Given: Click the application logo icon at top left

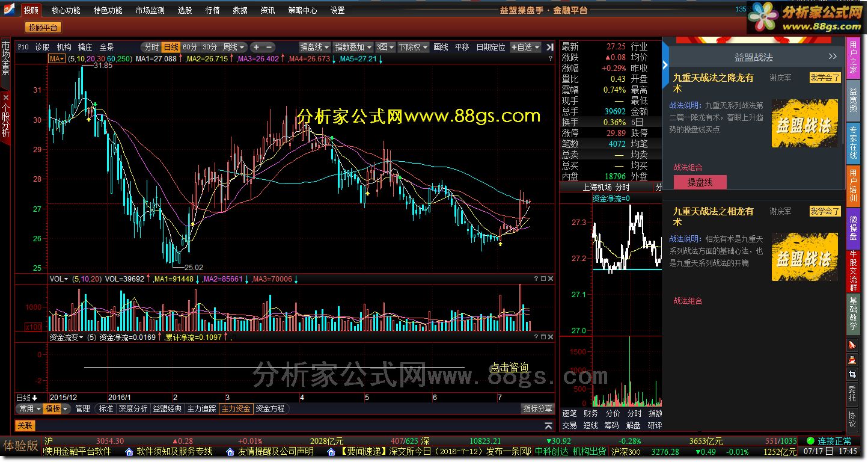Looking at the screenshot, I should tap(10, 10).
